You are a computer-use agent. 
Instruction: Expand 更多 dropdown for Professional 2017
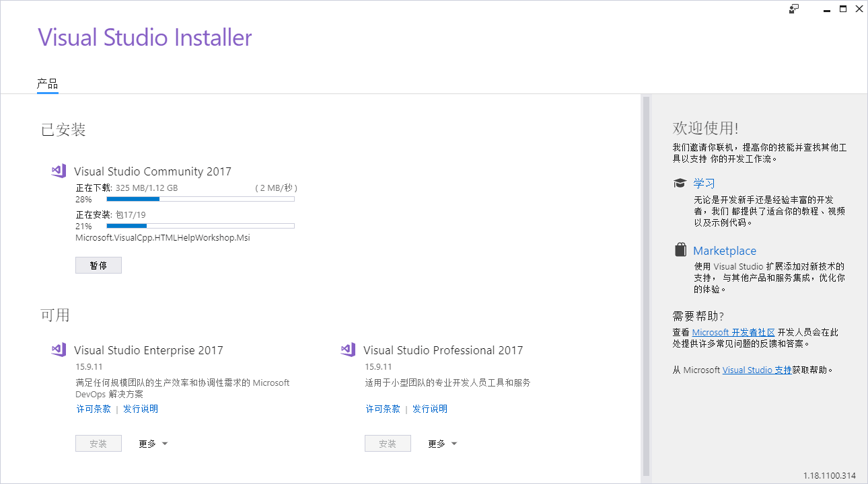(x=443, y=444)
